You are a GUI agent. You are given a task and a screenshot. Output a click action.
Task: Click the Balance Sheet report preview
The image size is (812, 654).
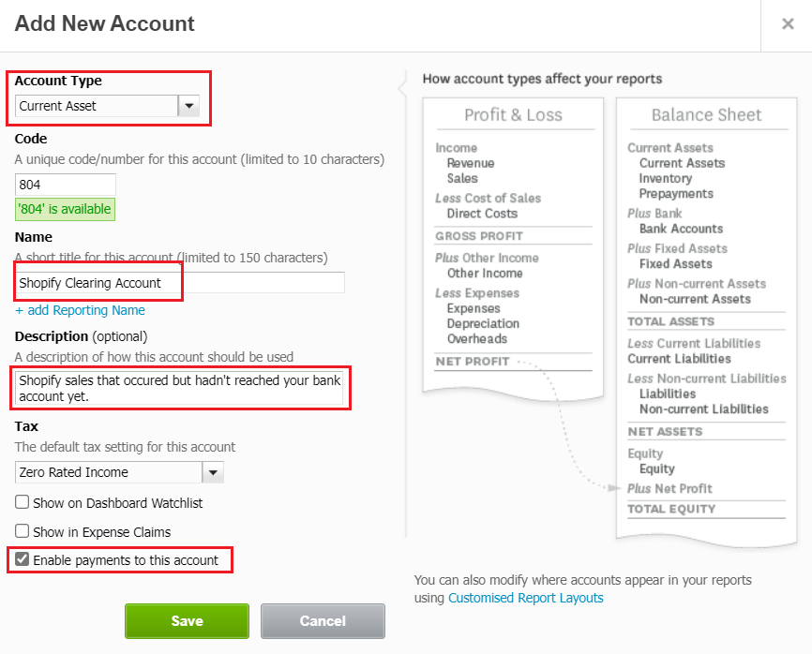pyautogui.click(x=707, y=114)
